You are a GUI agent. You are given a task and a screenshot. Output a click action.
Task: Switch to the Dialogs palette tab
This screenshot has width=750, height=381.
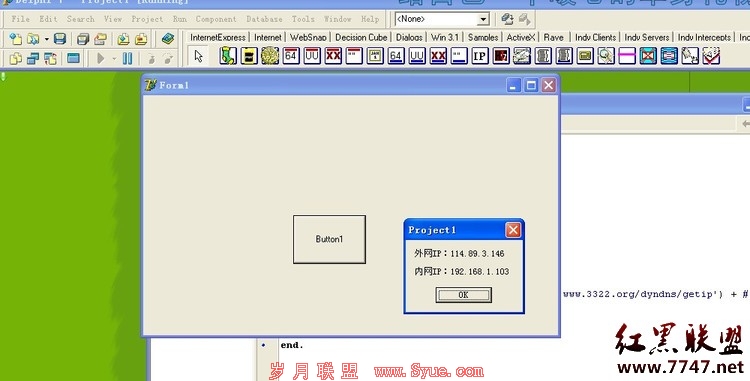(409, 37)
